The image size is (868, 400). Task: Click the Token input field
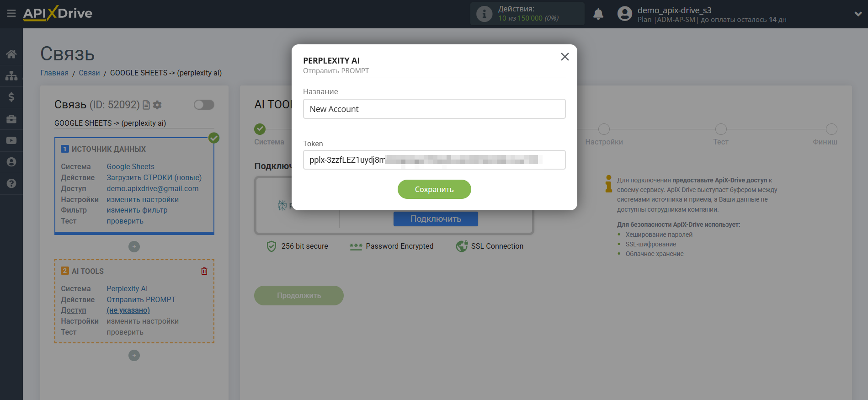(x=434, y=160)
